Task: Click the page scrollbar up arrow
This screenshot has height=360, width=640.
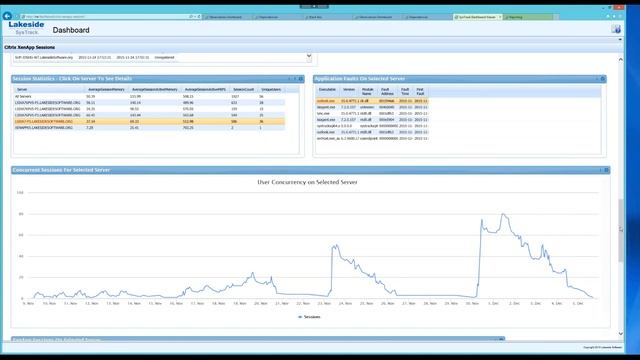Action: [x=621, y=60]
